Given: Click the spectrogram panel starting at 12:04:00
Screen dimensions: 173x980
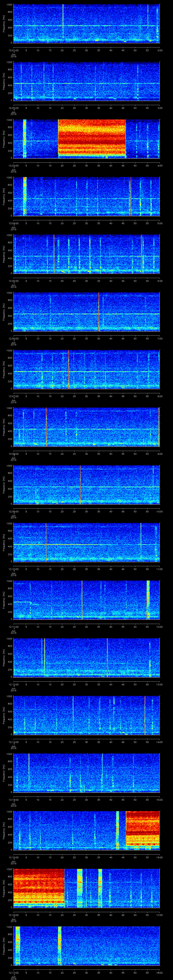Looking at the screenshot, I should pyautogui.click(x=87, y=197).
